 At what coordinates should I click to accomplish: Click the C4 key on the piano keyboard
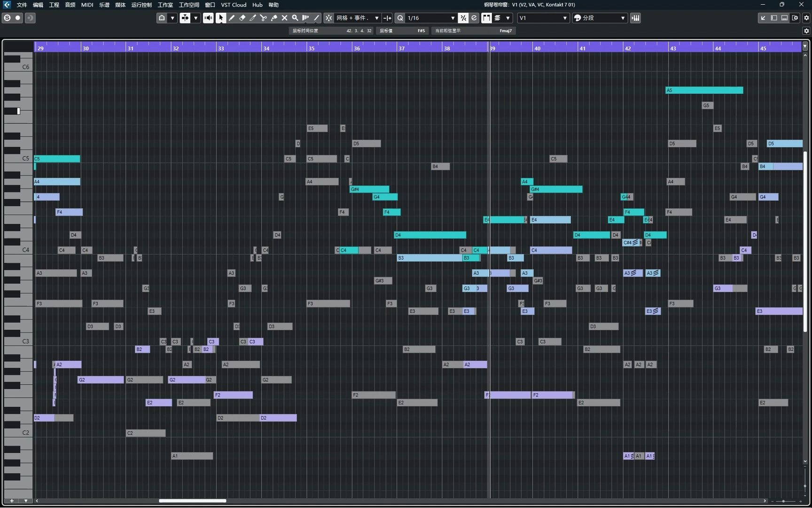click(18, 251)
